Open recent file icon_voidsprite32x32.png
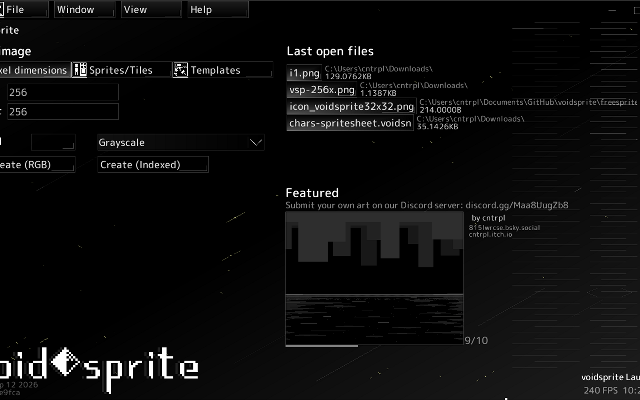This screenshot has width=640, height=400. pyautogui.click(x=351, y=107)
